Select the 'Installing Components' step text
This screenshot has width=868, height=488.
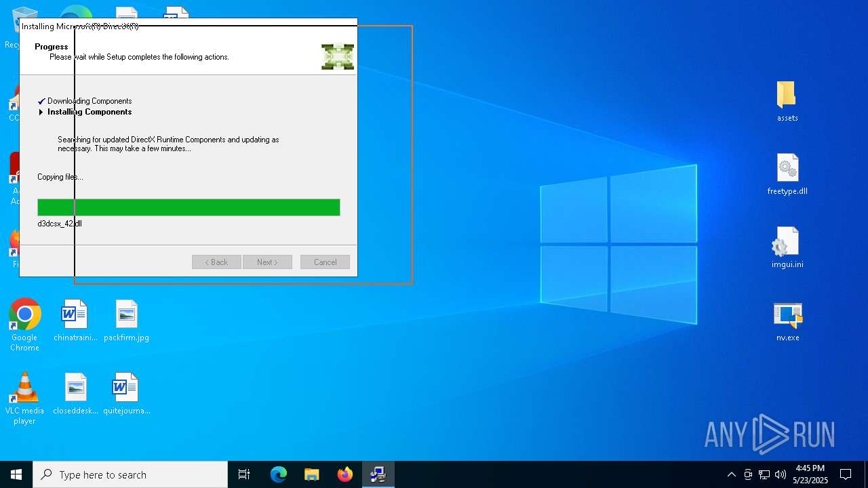click(90, 112)
